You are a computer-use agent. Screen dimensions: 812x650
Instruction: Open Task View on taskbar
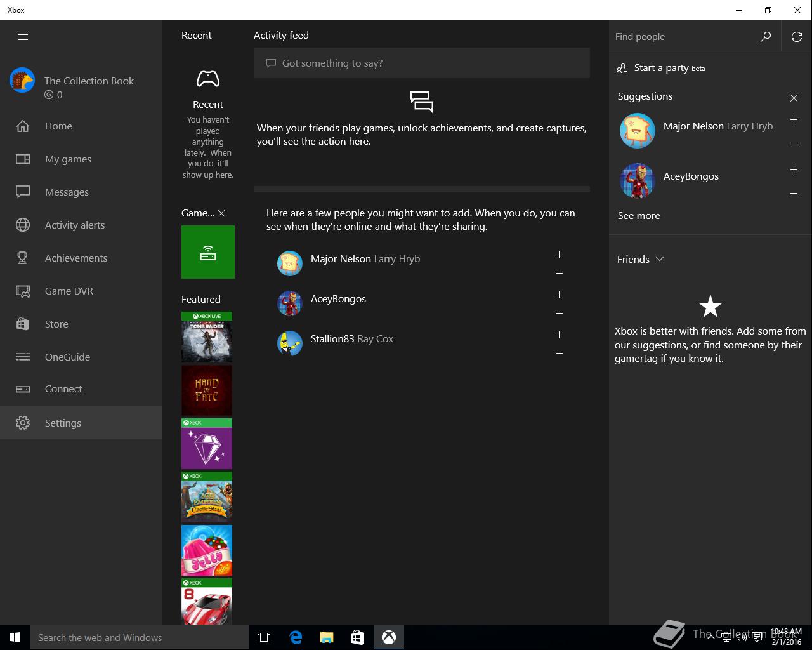(x=264, y=637)
